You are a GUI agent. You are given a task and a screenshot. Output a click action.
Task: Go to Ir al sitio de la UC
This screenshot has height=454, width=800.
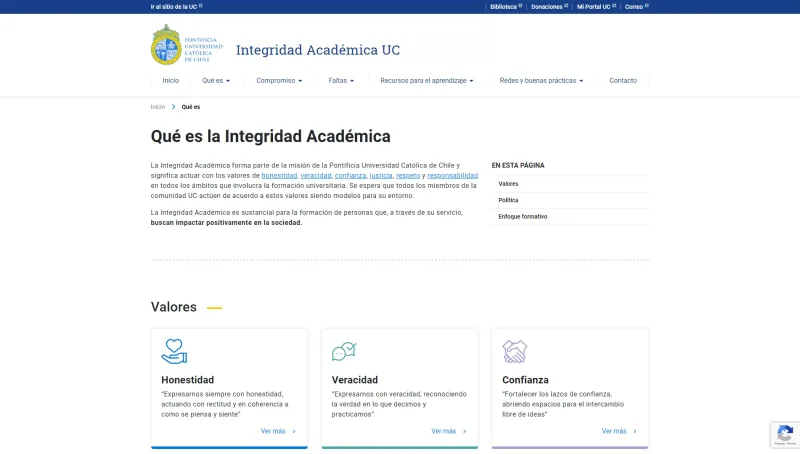(x=173, y=7)
